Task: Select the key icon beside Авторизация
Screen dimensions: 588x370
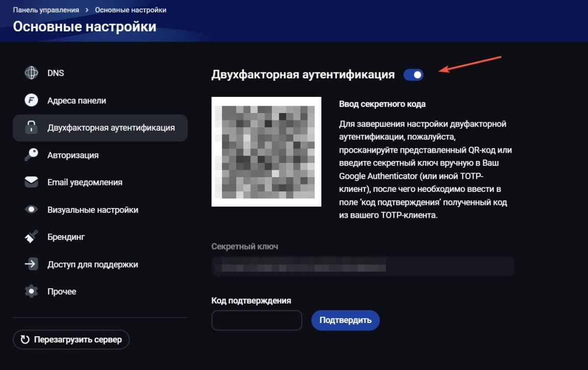Action: coord(31,155)
